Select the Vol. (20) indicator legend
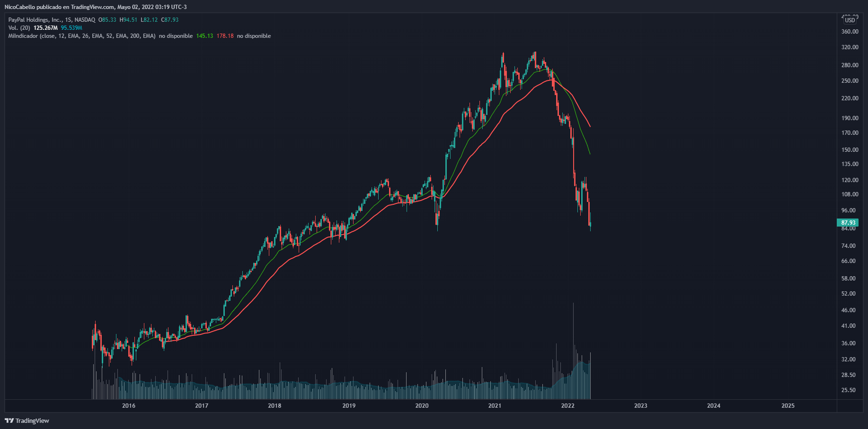Viewport: 868px width, 429px height. coord(19,28)
